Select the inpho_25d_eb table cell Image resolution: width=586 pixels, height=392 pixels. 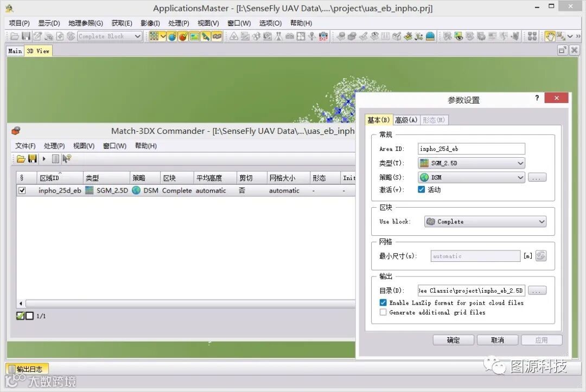click(60, 190)
